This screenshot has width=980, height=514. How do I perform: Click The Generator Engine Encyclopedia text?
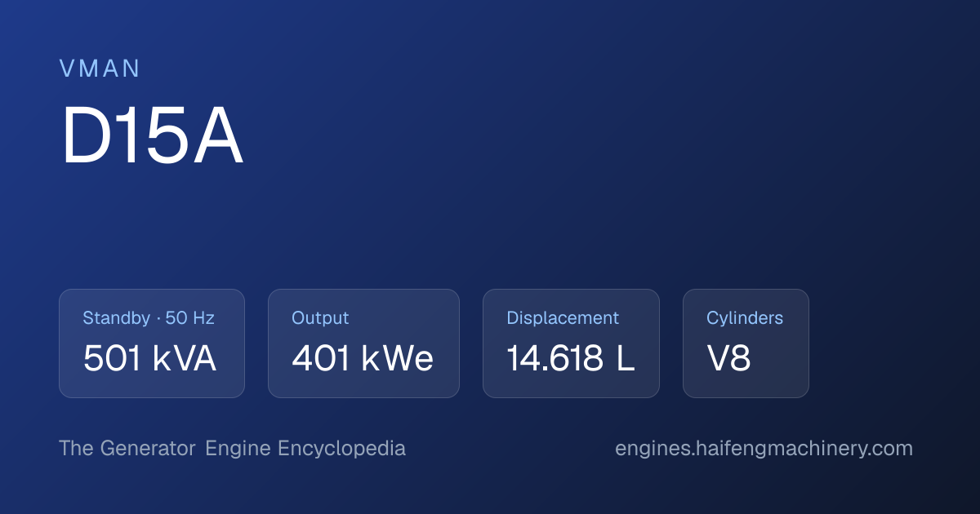pos(232,449)
